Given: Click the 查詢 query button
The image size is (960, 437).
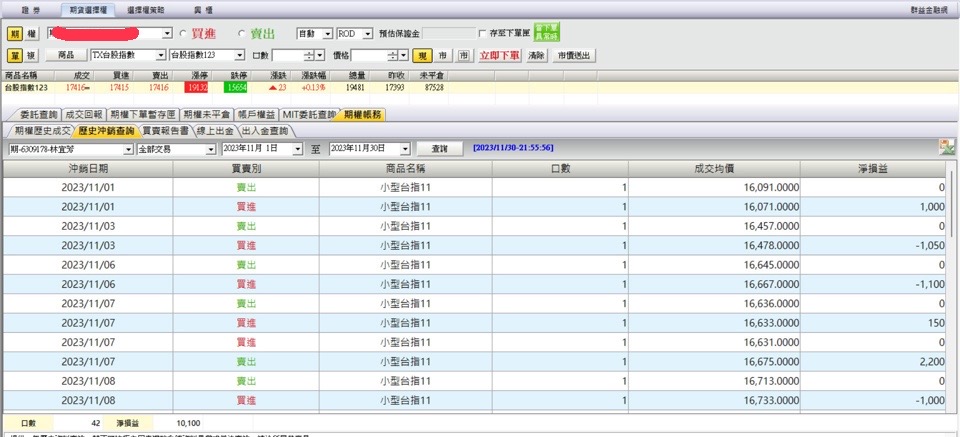Looking at the screenshot, I should tap(440, 149).
